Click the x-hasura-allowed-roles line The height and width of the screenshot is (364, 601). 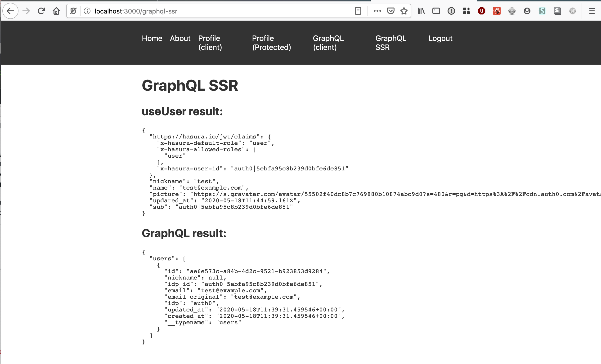coord(206,149)
